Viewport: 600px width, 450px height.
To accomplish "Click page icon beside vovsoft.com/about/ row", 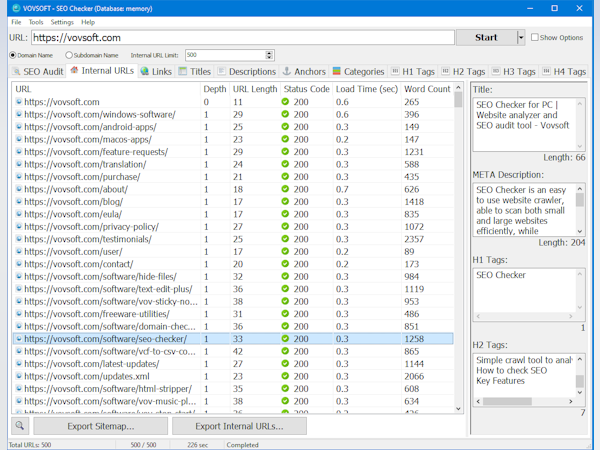I will (19, 189).
